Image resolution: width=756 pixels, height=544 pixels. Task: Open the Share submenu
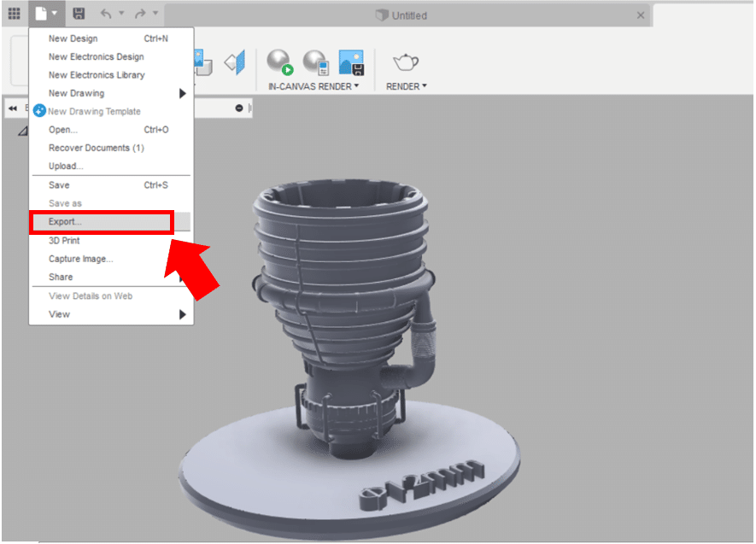111,278
